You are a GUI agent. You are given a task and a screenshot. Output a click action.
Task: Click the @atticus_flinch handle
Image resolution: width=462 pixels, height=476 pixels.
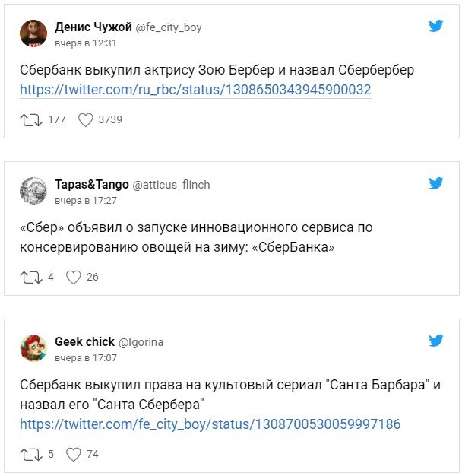click(x=172, y=184)
